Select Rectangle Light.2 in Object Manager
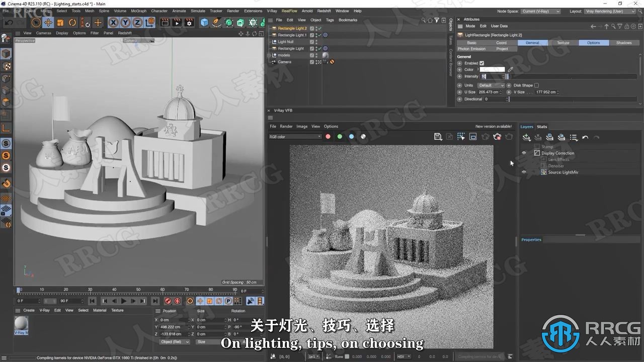 tap(292, 29)
